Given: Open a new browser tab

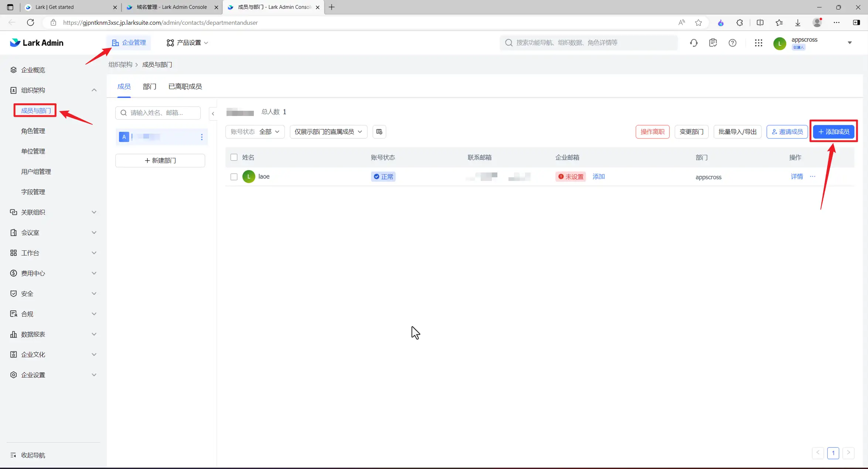Looking at the screenshot, I should coord(332,7).
